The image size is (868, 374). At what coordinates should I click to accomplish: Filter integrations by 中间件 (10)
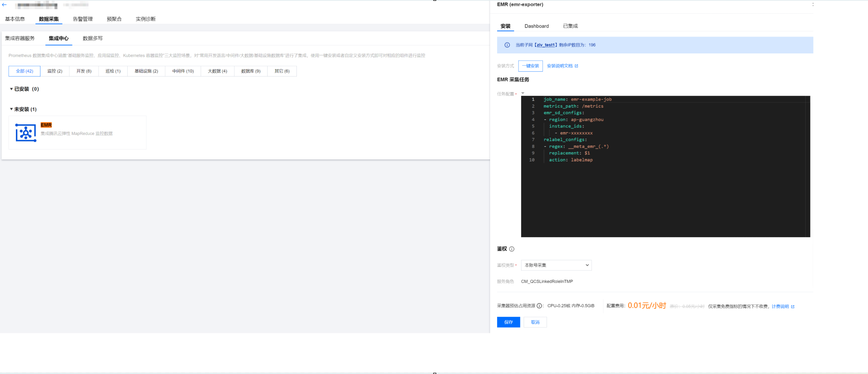(183, 71)
